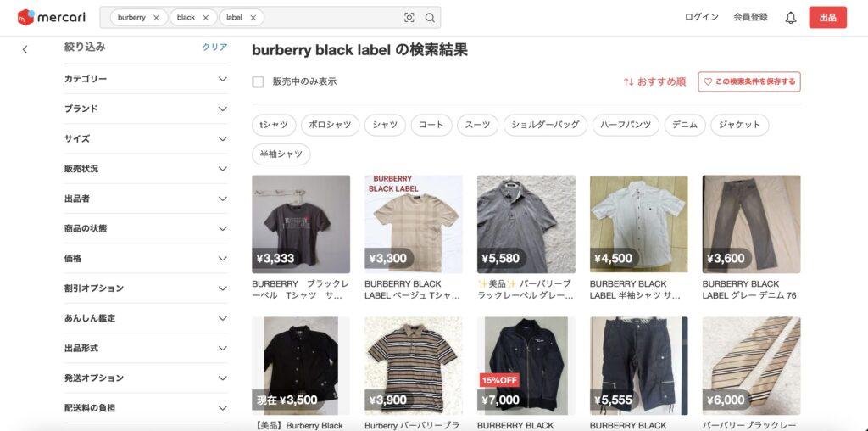Click sort arrows next to おすすめ順
The image size is (868, 431).
[x=628, y=81]
